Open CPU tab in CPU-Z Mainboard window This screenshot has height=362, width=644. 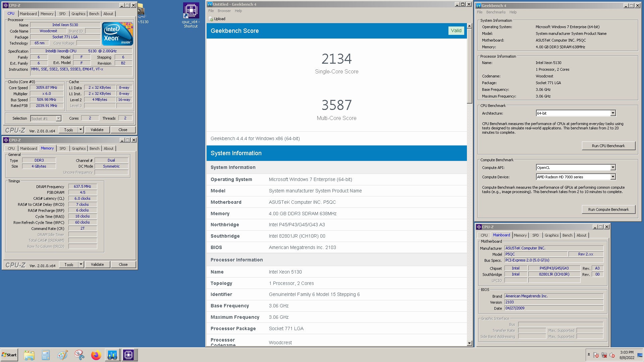point(484,235)
